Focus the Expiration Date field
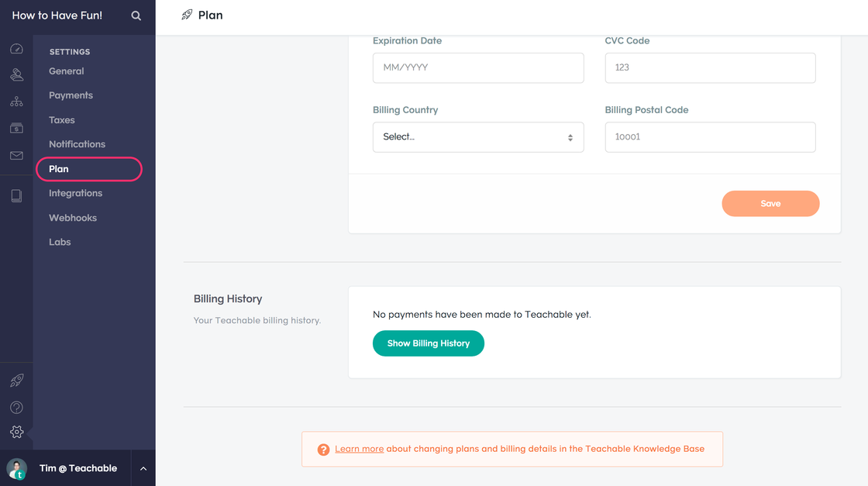The height and width of the screenshot is (486, 868). click(478, 67)
